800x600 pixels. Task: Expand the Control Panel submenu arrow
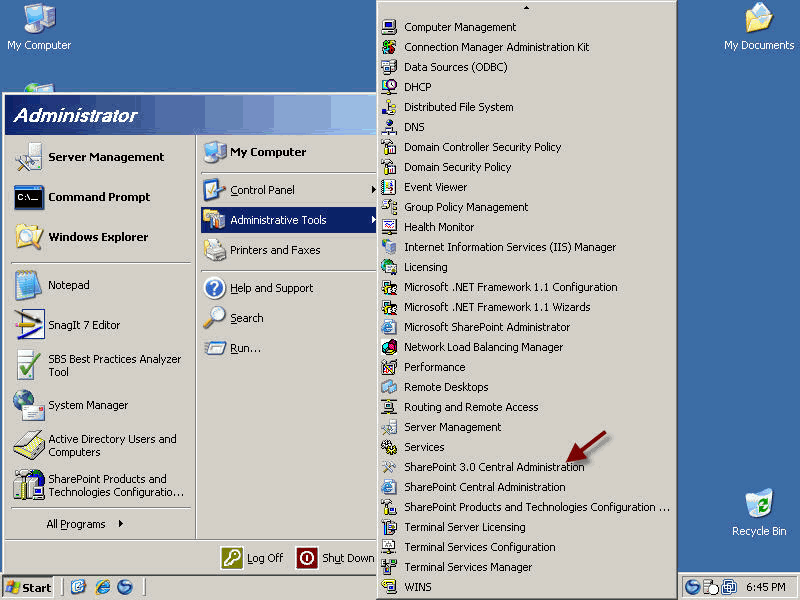(x=373, y=190)
